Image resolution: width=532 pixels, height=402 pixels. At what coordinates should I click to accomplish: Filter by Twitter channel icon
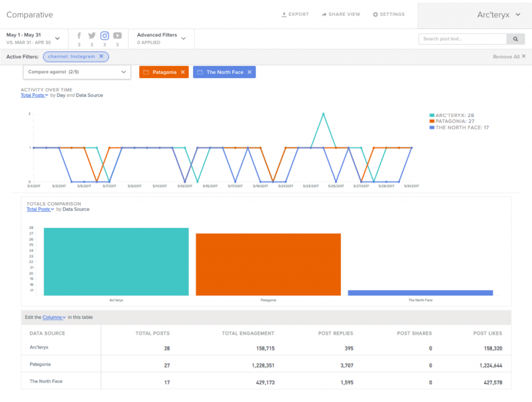(91, 36)
